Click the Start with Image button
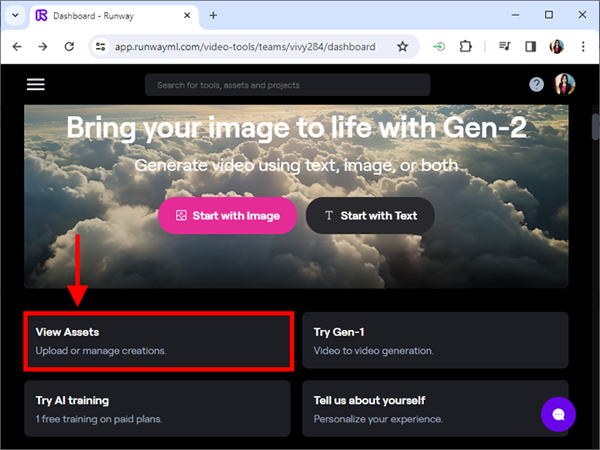This screenshot has height=450, width=600. coord(227,215)
